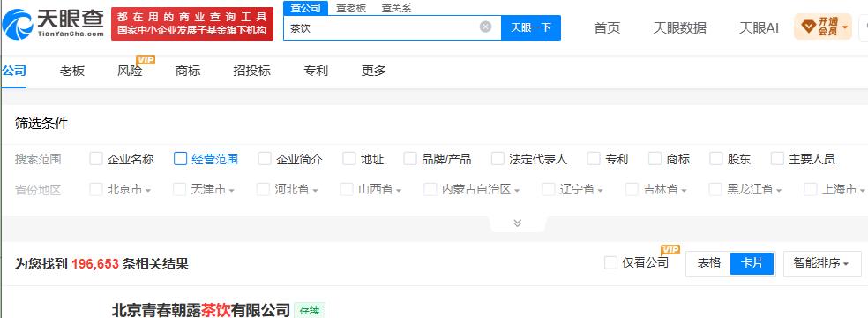The height and width of the screenshot is (318, 868).
Task: Click the 存续 status tag
Action: coord(310,310)
